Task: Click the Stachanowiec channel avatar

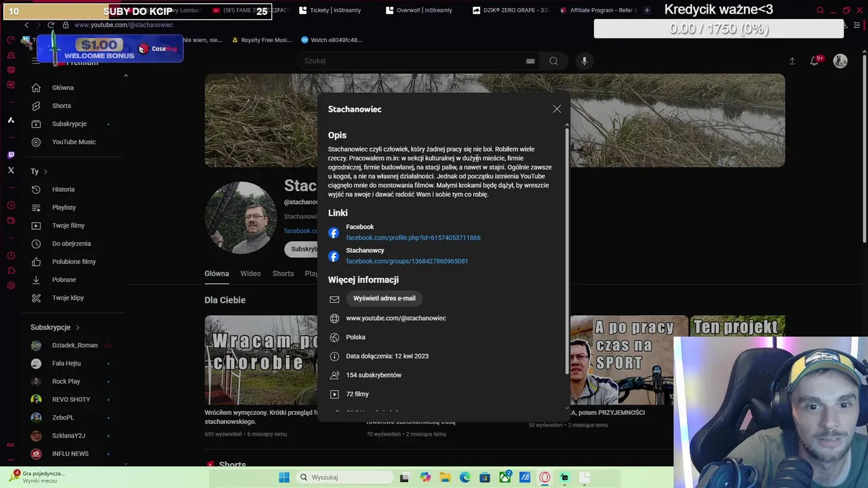Action: click(x=241, y=218)
